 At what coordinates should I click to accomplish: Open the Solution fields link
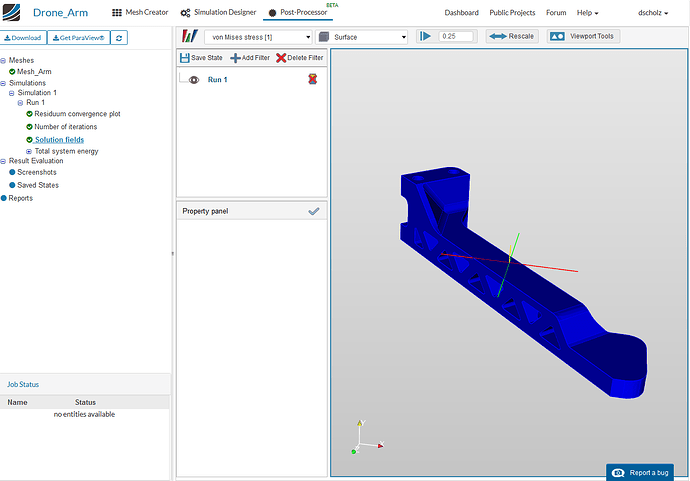pos(59,140)
